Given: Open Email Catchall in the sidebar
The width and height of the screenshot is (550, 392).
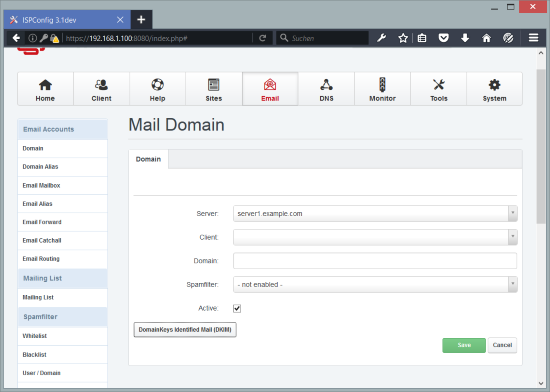Looking at the screenshot, I should [x=62, y=241].
